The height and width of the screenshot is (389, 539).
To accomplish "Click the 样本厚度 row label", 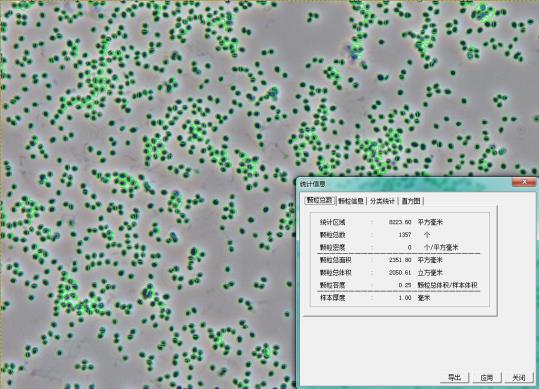I will coord(332,298).
